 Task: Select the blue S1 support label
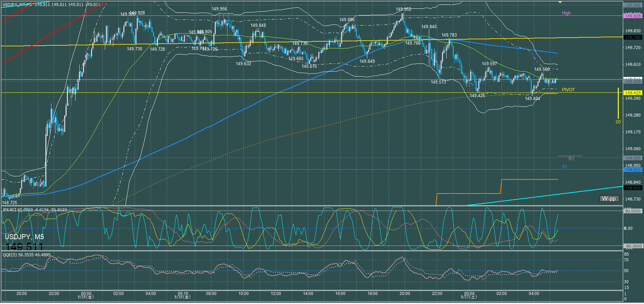point(564,167)
